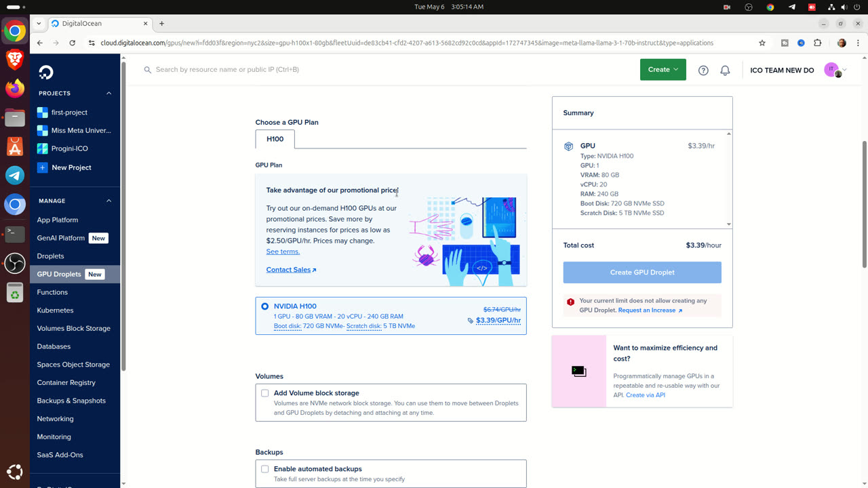Open App Platform in sidebar

pyautogui.click(x=58, y=220)
